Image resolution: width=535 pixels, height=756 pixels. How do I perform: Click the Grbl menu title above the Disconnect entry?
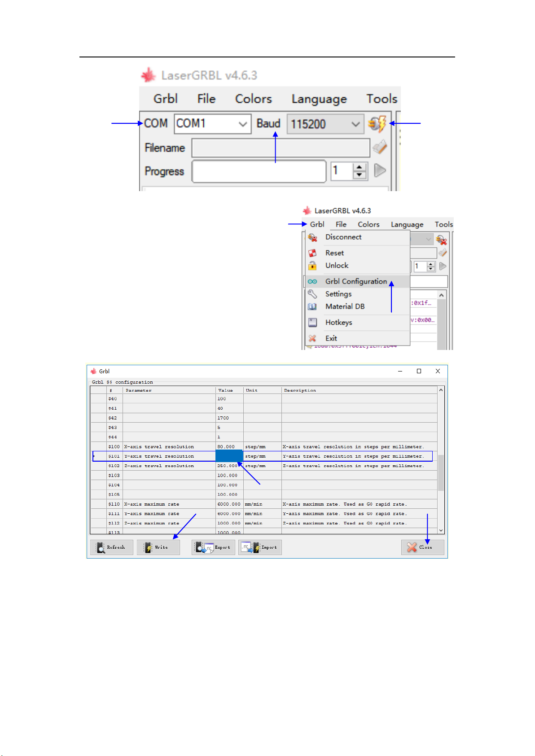(317, 224)
